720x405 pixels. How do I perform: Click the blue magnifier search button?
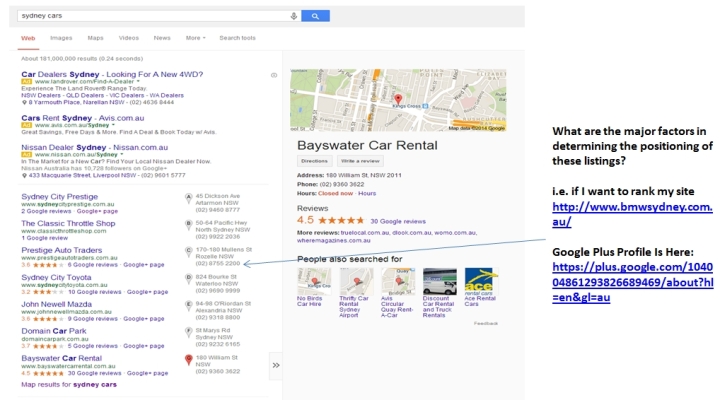tap(315, 16)
